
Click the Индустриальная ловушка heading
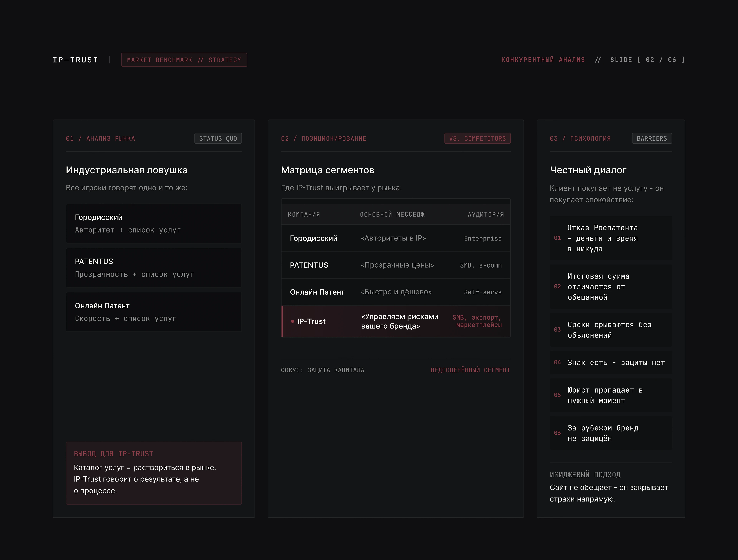coord(127,170)
